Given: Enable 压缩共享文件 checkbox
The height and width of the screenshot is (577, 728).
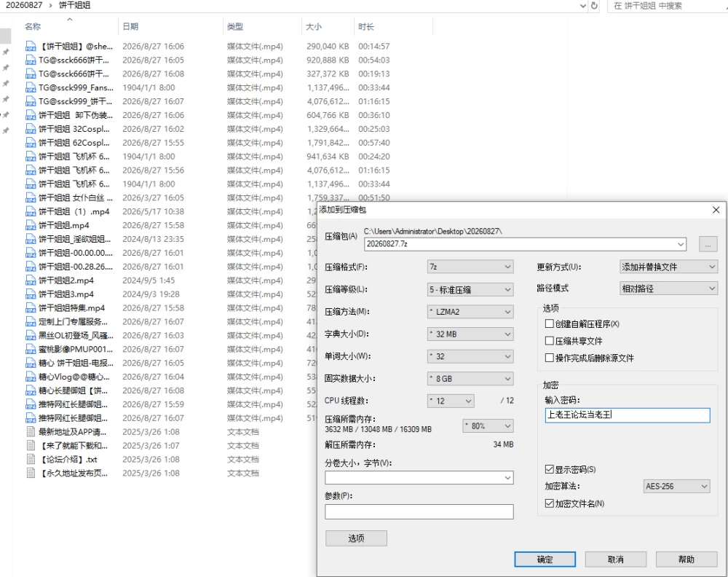Looking at the screenshot, I should 549,341.
